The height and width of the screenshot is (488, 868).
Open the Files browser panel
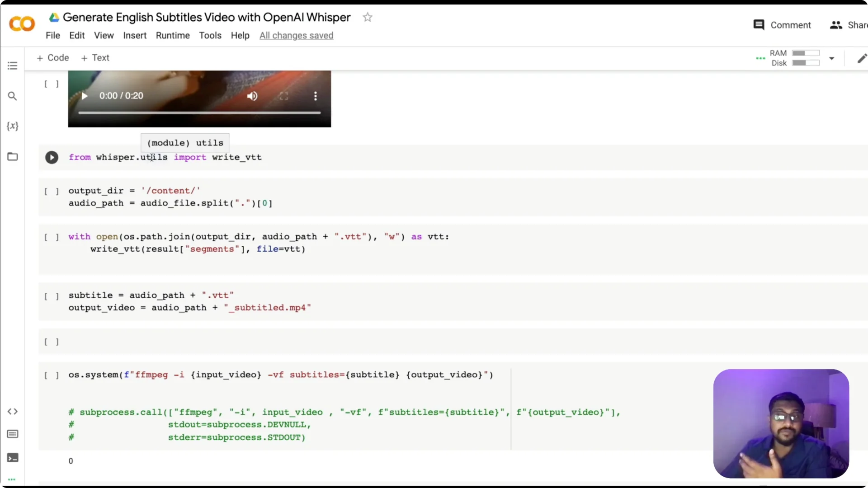coord(12,157)
